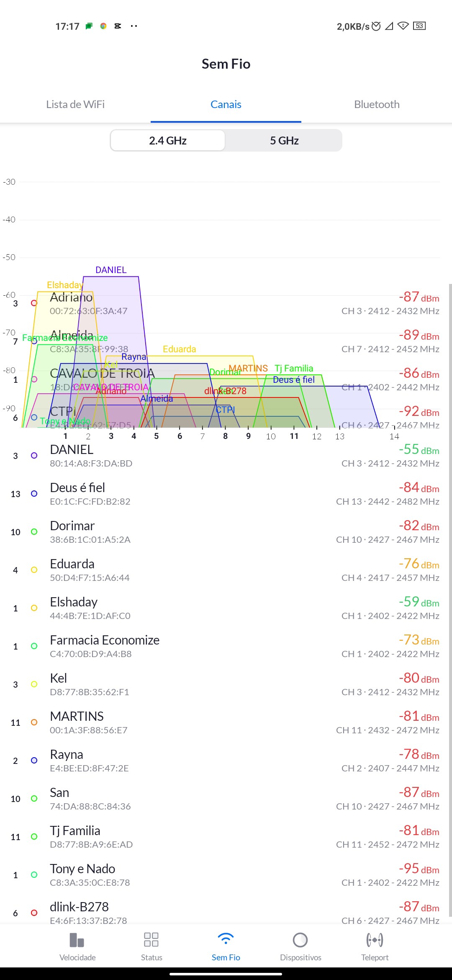Screen dimensions: 452x980
Task: Switch to the 5 GHz band
Action: point(284,140)
